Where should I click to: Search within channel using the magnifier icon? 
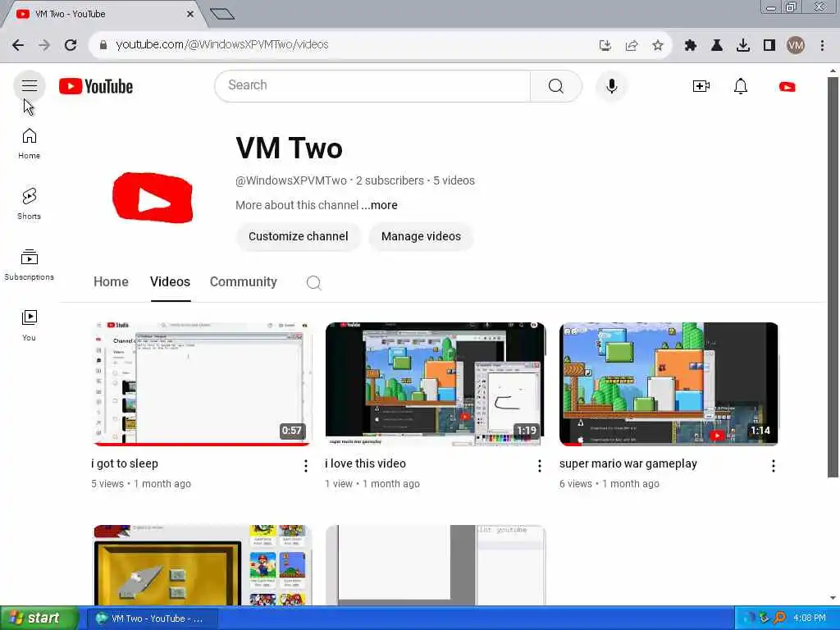[314, 282]
